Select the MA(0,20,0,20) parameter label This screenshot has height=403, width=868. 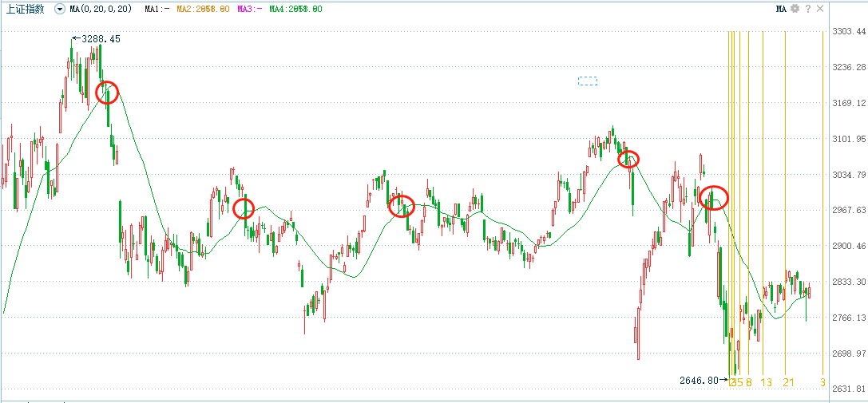[101, 9]
